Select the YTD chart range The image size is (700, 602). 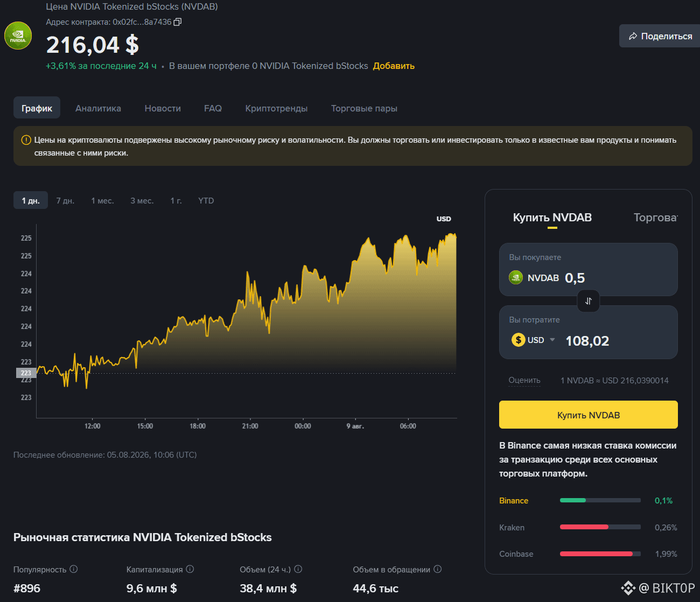coord(206,200)
